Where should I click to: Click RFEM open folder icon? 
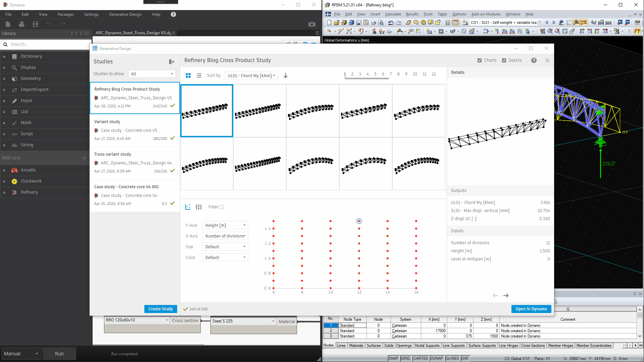(337, 22)
